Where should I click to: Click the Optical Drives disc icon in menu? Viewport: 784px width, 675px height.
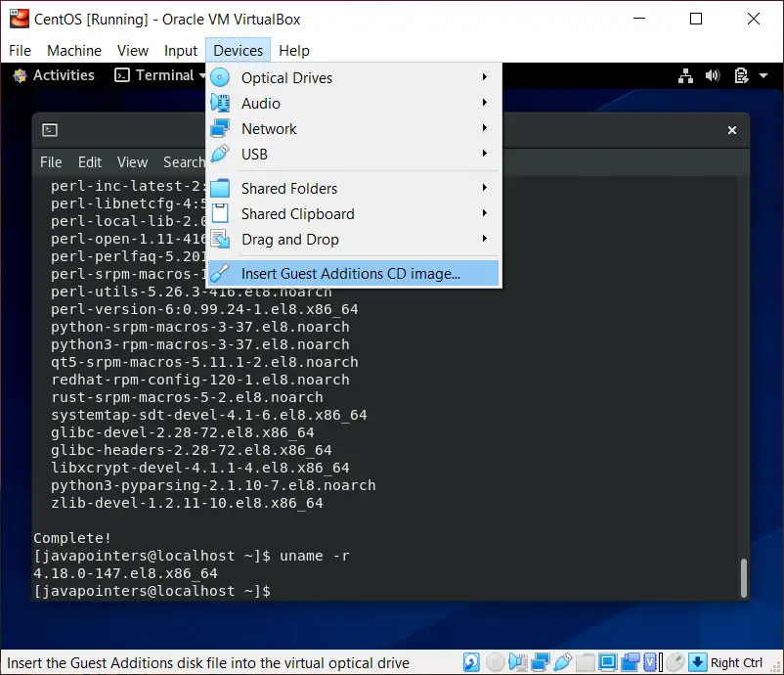tap(220, 77)
